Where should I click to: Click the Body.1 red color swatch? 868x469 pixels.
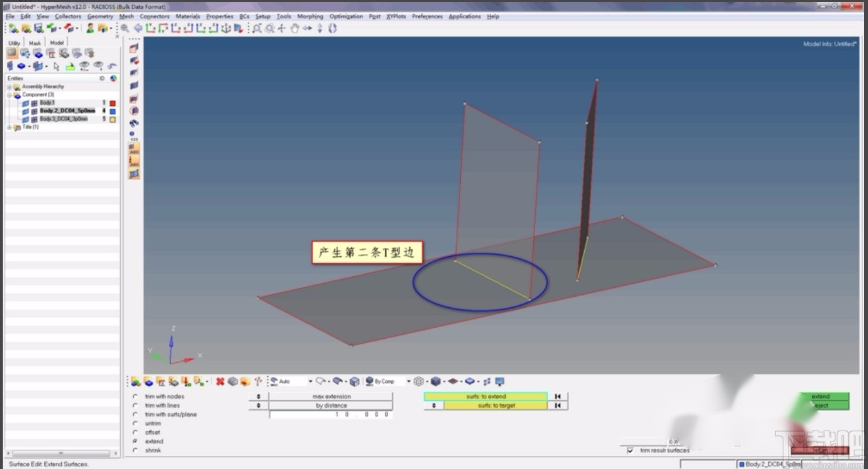[112, 103]
